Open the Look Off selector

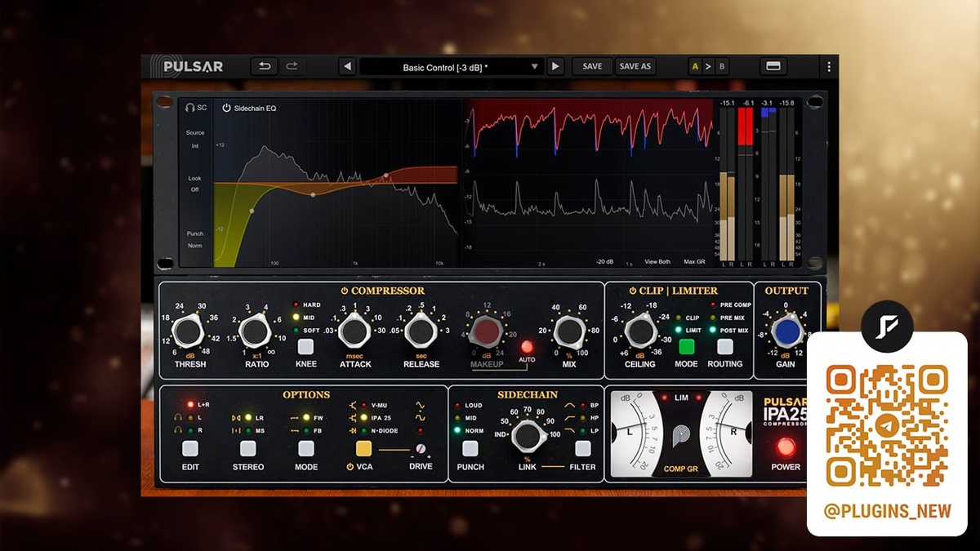(x=195, y=189)
